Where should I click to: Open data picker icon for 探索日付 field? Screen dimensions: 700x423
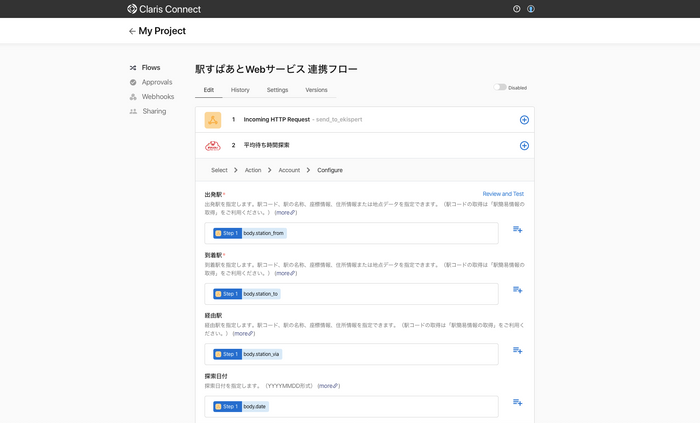tap(517, 402)
